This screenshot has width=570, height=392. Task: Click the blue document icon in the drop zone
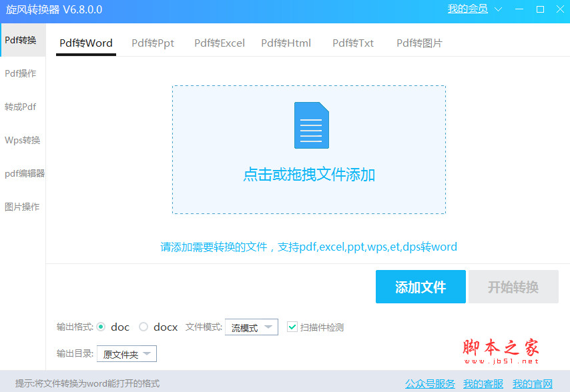tap(311, 126)
